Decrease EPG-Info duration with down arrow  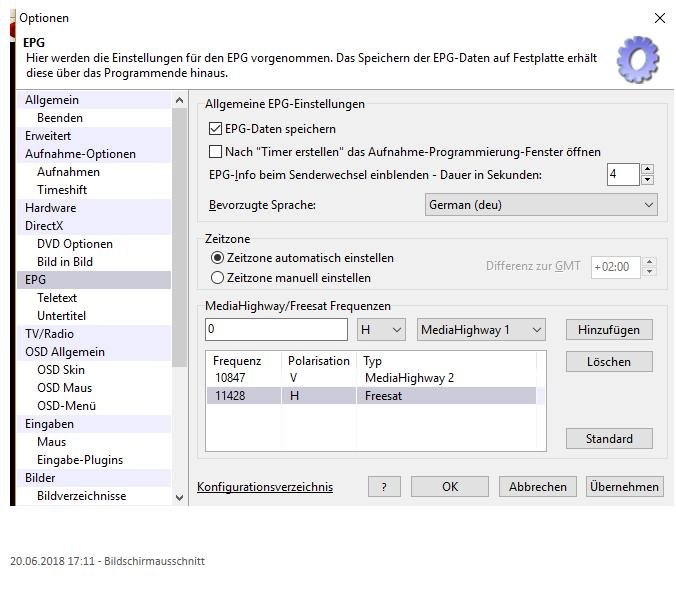pos(648,180)
